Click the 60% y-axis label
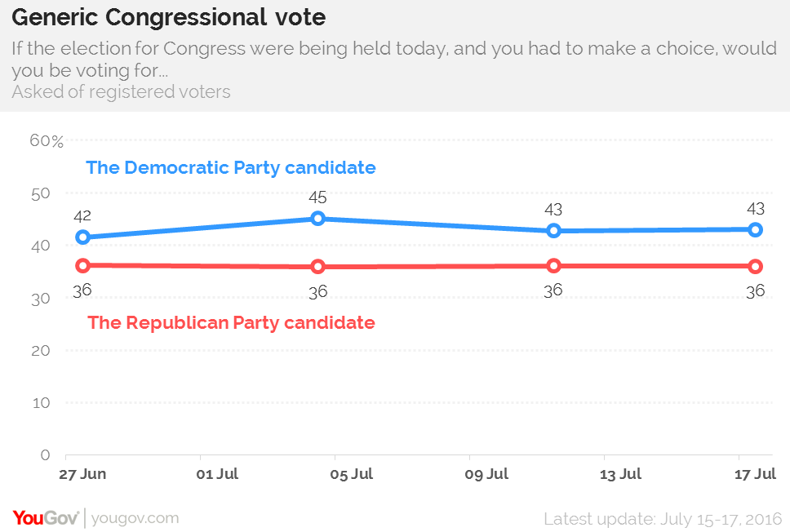 [x=47, y=140]
